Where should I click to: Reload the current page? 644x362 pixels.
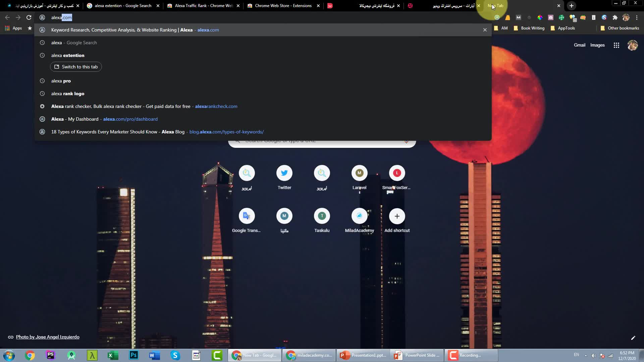pos(29,17)
